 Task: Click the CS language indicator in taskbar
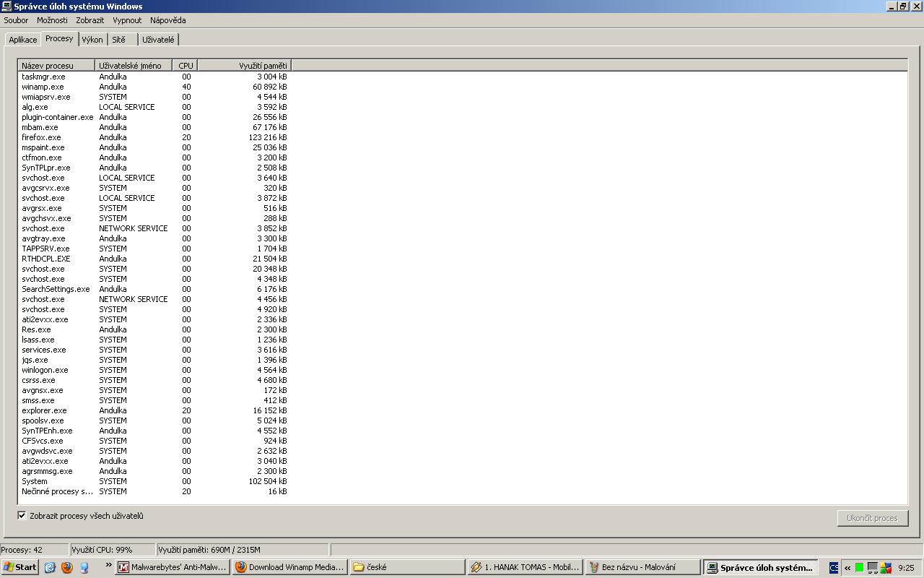point(833,568)
